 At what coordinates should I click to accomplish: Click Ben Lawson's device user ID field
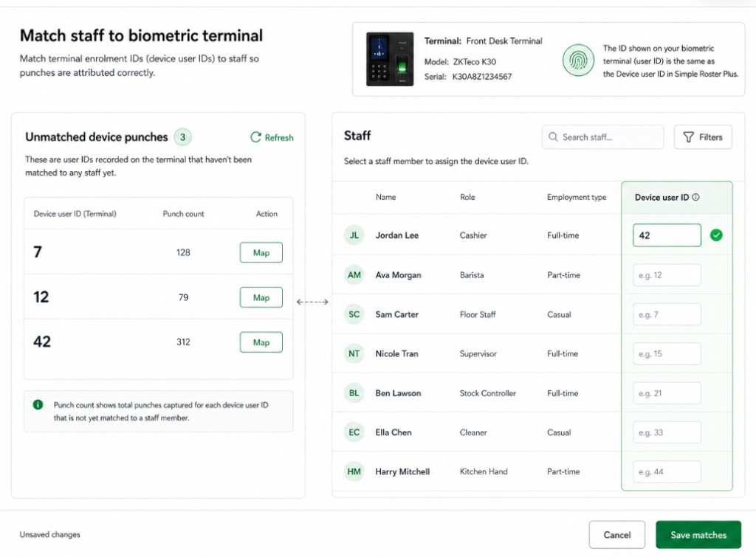point(667,393)
